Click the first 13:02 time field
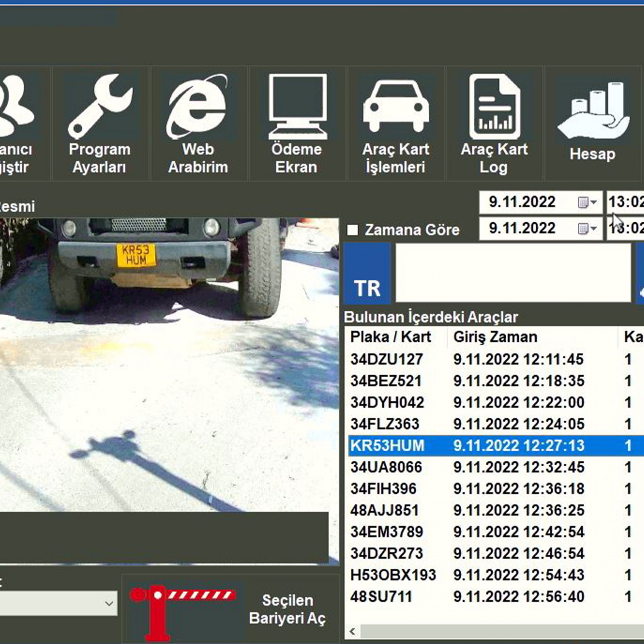644x644 pixels. click(625, 202)
